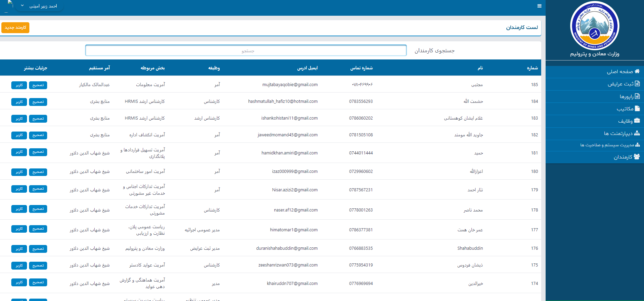
Task: Click the file icon beside مکاتیب
Action: point(637,108)
